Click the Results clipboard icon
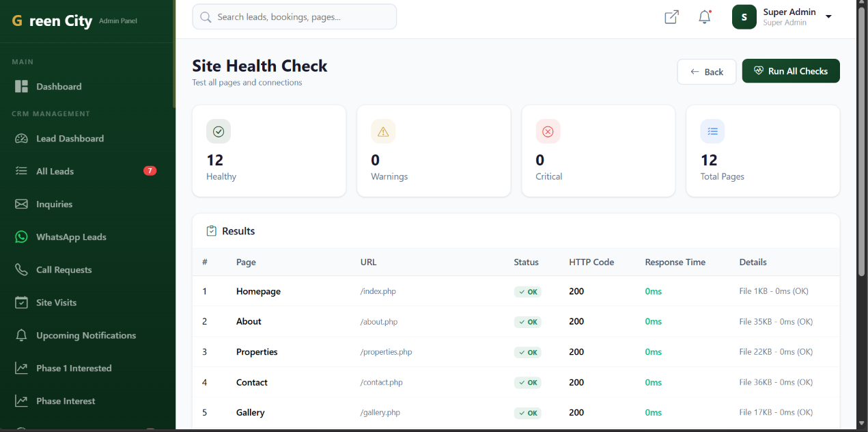The height and width of the screenshot is (432, 868). coord(212,231)
